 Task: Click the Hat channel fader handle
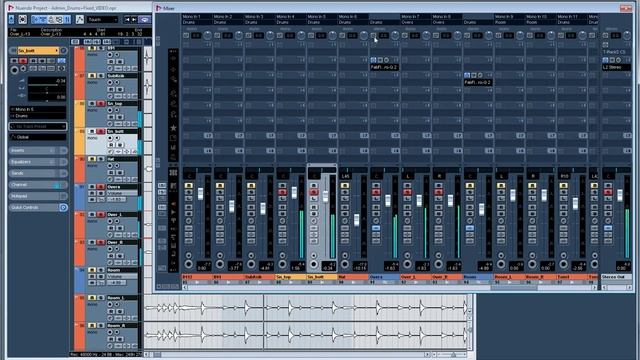coord(357,220)
